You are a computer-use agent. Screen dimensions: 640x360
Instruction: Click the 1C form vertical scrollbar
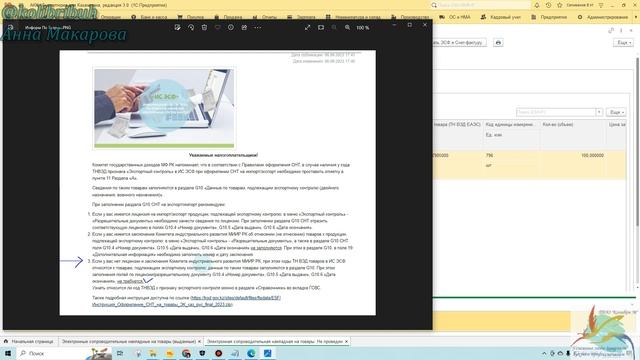click(638, 143)
